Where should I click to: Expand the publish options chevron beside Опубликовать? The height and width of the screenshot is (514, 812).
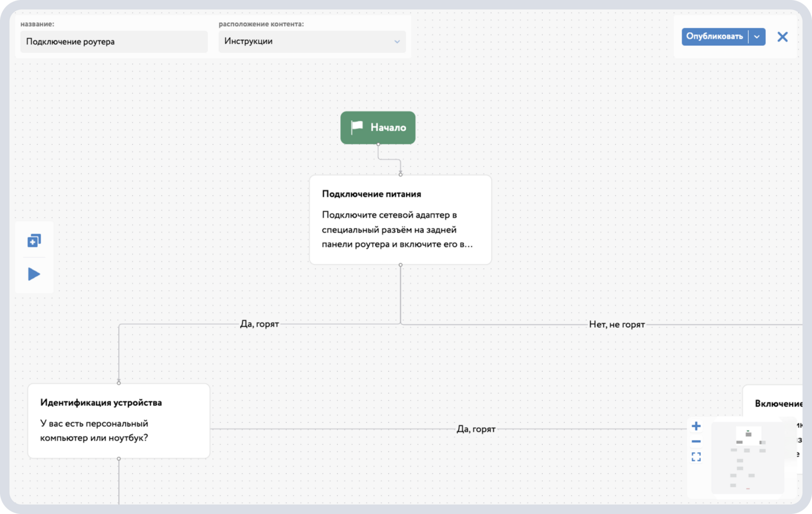[757, 36]
